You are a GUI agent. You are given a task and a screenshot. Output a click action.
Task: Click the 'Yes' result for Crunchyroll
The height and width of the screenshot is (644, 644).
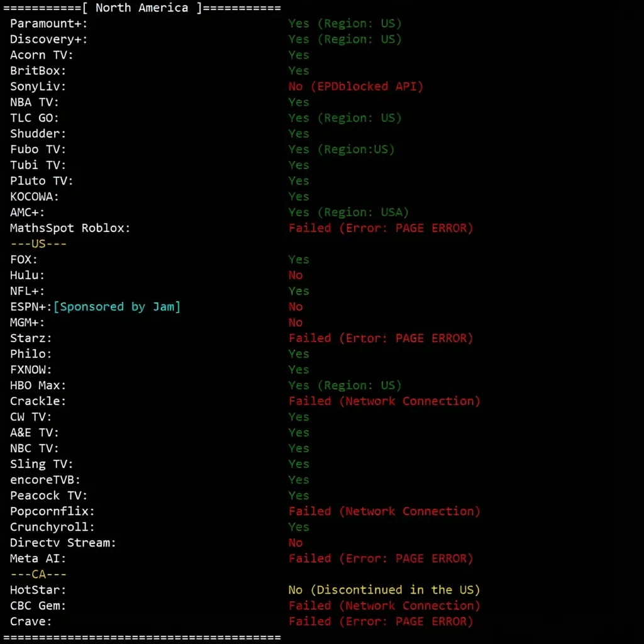tap(299, 528)
